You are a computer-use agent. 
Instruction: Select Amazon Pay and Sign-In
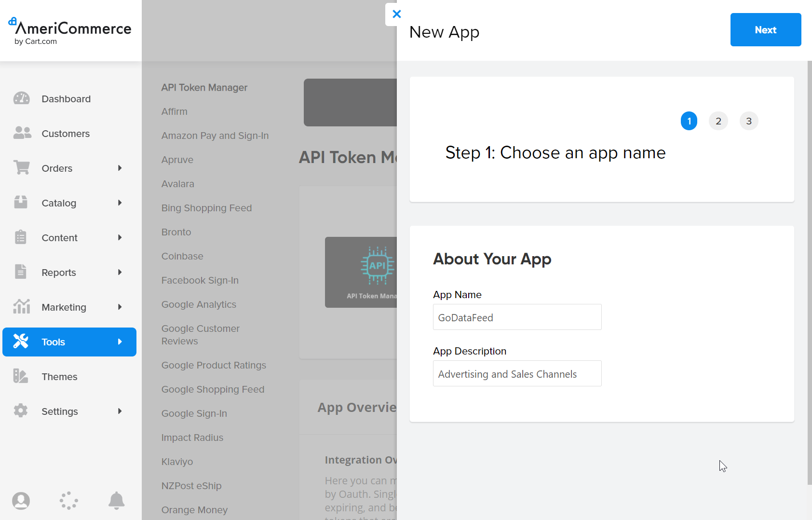[215, 136]
